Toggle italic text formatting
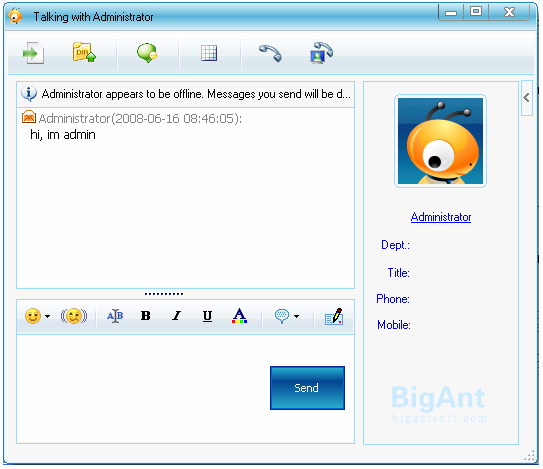Screen dimensions: 543x469 pos(177,316)
